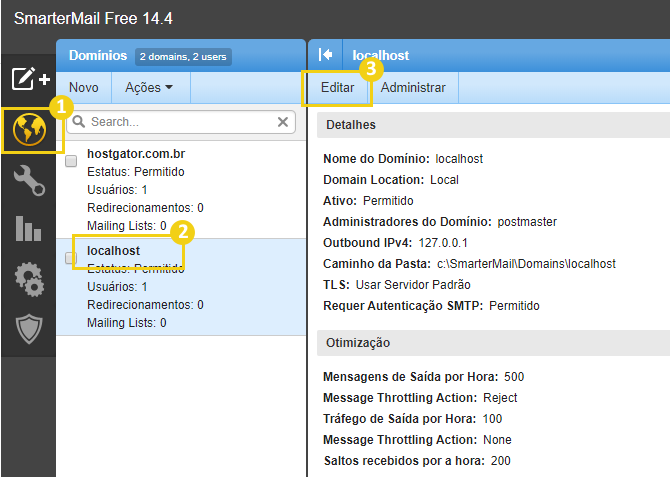The width and height of the screenshot is (670, 477).
Task: Select the hostgator.com.br domain entry
Action: tap(181, 189)
